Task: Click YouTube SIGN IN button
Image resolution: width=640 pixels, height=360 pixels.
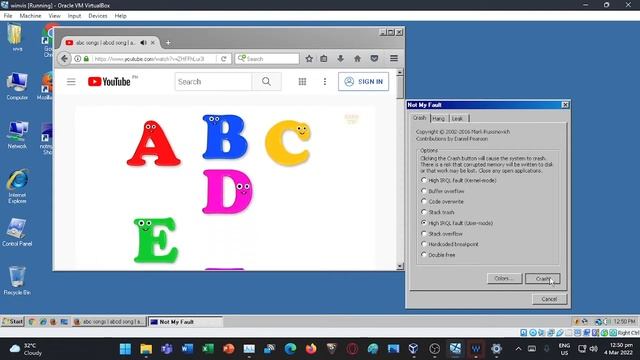Action: [x=363, y=82]
